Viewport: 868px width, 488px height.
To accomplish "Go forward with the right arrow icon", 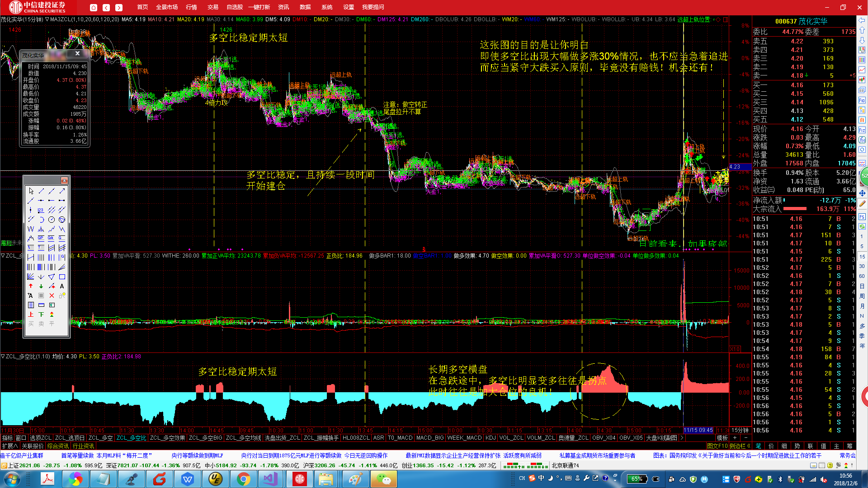I will pos(119,7).
